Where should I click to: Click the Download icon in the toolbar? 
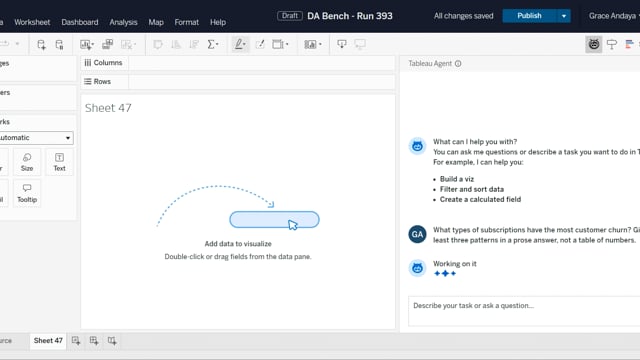pyautogui.click(x=342, y=44)
